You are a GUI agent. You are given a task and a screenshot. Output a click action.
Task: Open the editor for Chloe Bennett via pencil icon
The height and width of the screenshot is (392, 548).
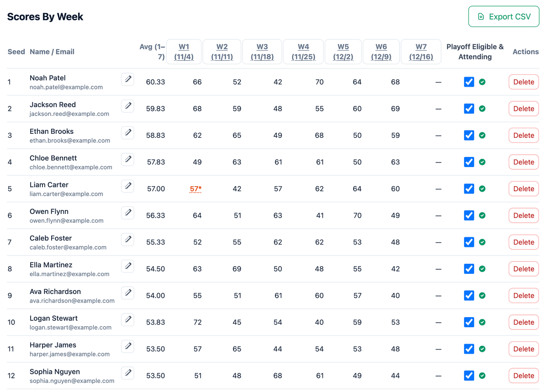(x=128, y=159)
